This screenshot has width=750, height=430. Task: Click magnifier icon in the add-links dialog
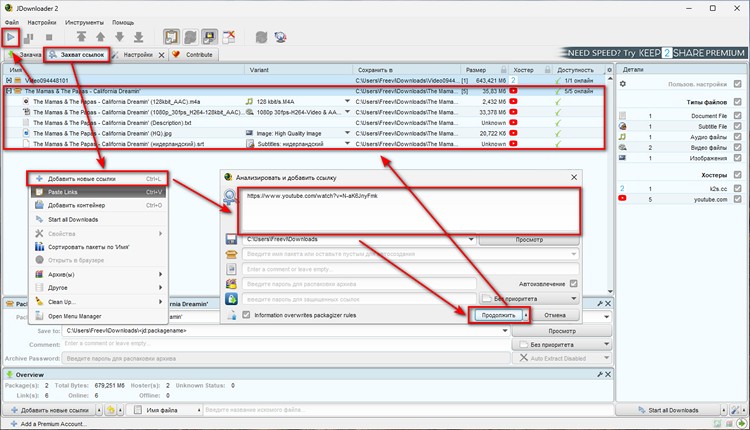click(230, 197)
